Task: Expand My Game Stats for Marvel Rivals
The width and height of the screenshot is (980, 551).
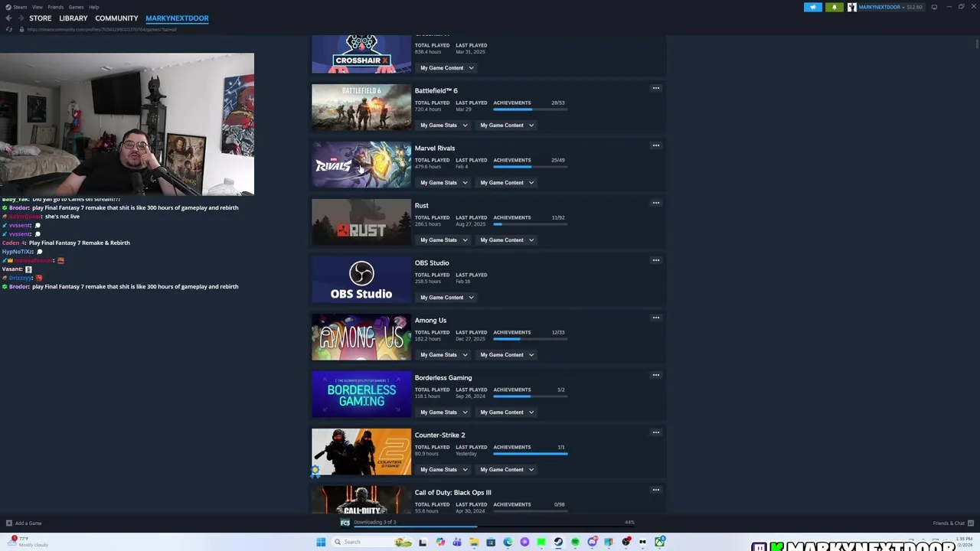Action: pyautogui.click(x=443, y=183)
